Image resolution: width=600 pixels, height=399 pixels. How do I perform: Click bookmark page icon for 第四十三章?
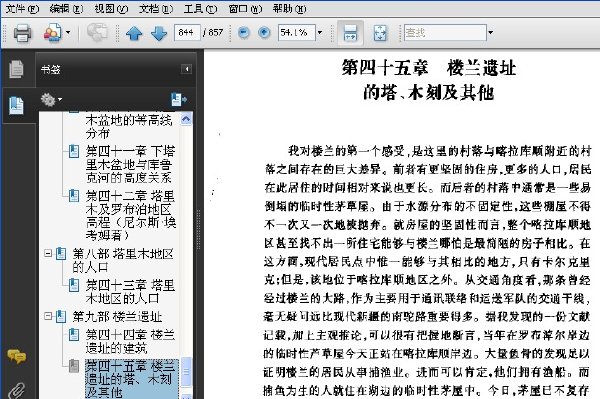pos(74,285)
